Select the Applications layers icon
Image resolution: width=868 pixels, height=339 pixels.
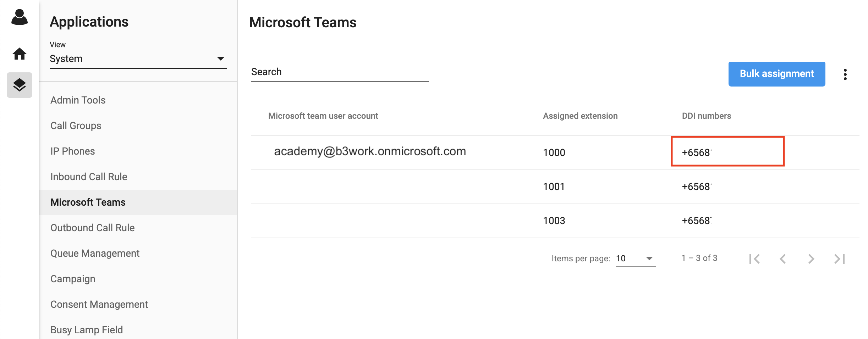(x=20, y=85)
